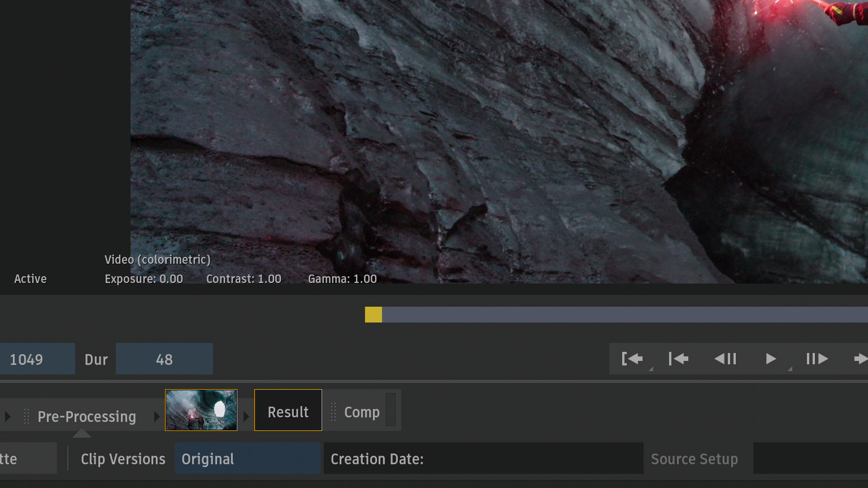The height and width of the screenshot is (488, 868).
Task: Open the Comp tab
Action: [x=362, y=412]
